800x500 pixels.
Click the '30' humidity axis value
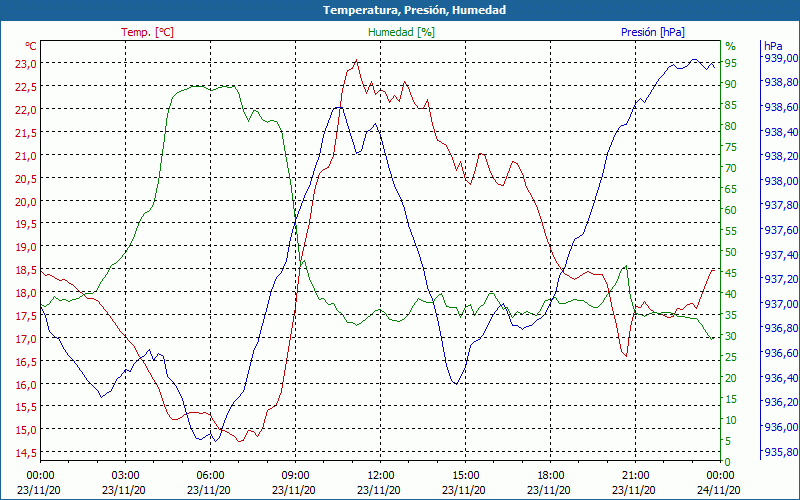tap(731, 336)
